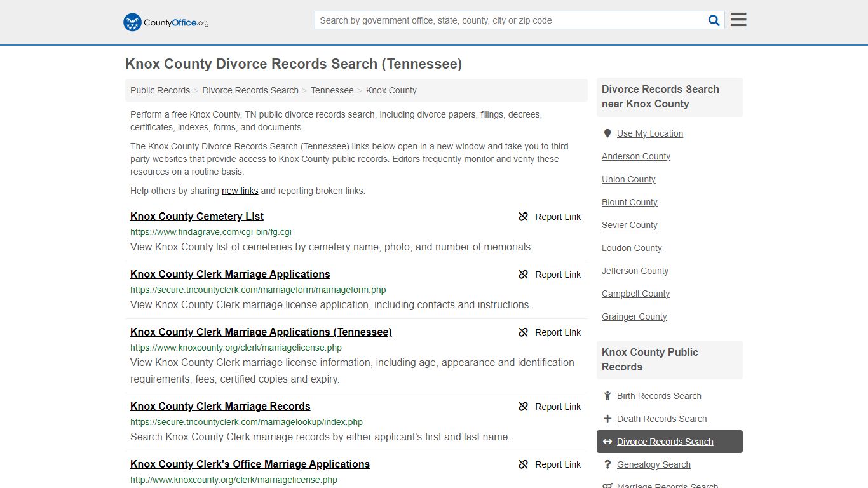The height and width of the screenshot is (488, 868).
Task: Go to Jefferson County
Action: 635,271
